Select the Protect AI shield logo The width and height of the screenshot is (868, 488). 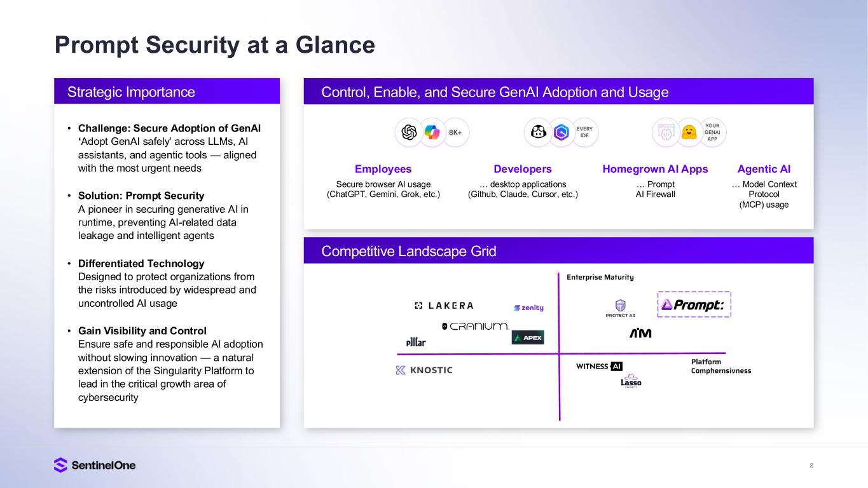[620, 308]
